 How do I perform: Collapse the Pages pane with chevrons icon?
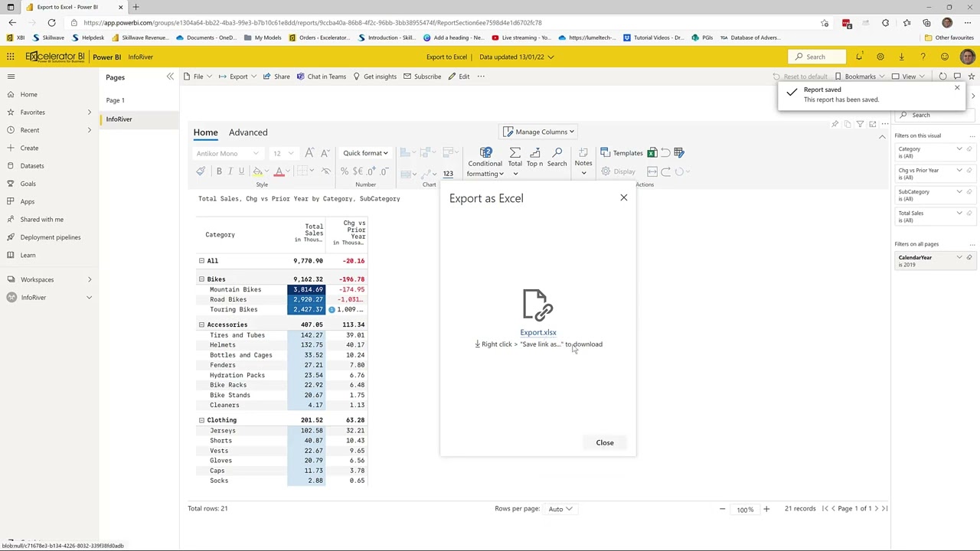170,77
